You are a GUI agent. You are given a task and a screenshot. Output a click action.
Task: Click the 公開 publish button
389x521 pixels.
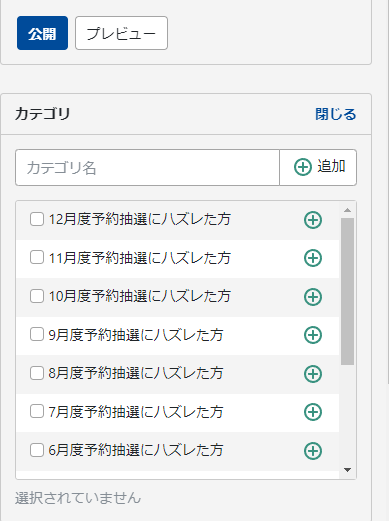(42, 33)
